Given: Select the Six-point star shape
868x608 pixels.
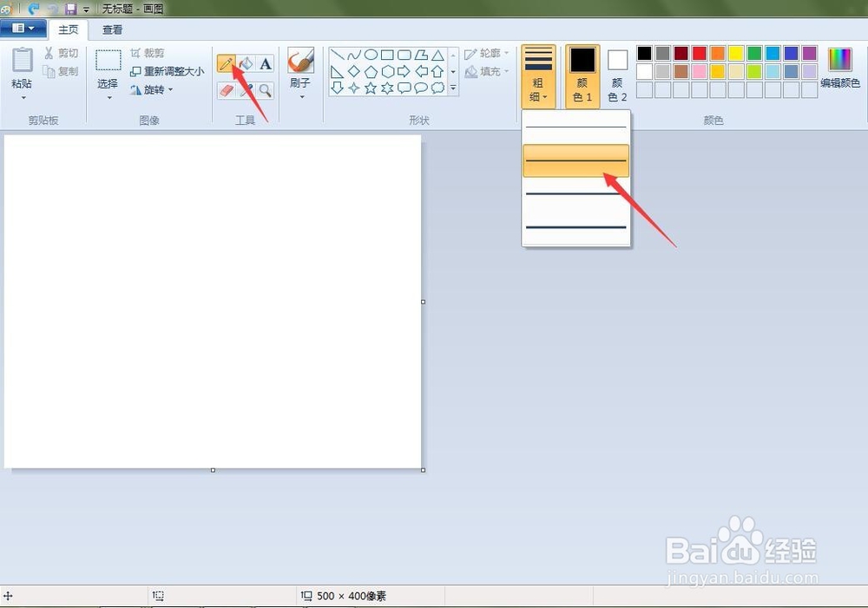Looking at the screenshot, I should pos(387,88).
